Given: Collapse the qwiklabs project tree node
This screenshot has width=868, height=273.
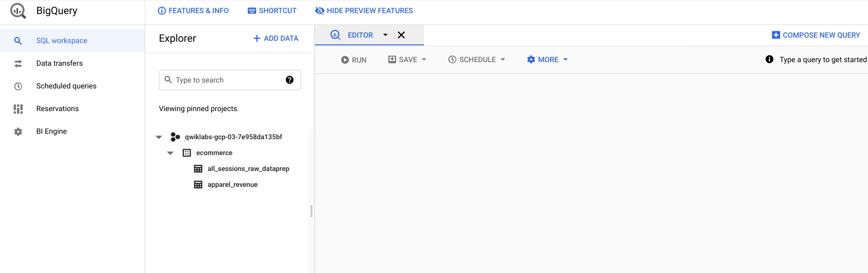Looking at the screenshot, I should (159, 137).
